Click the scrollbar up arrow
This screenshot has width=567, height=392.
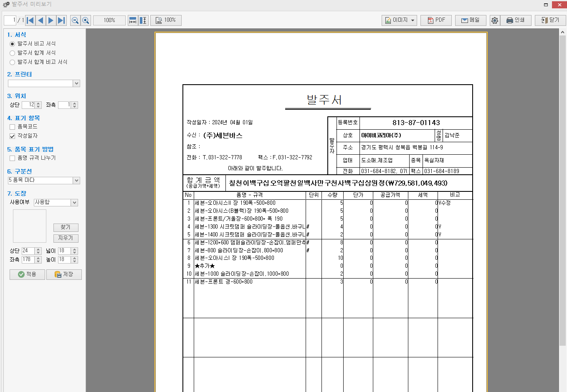coord(562,32)
